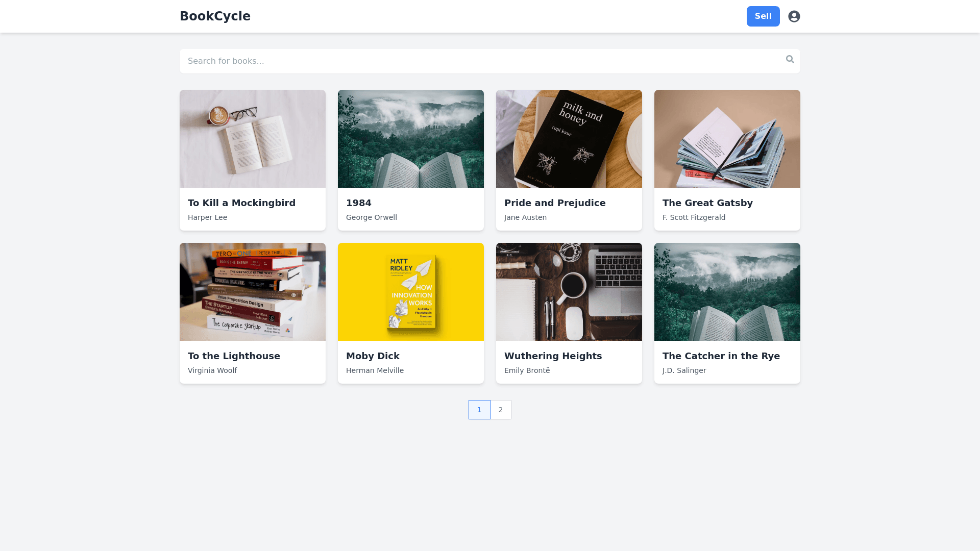
Task: Click The Catcher in the Rye image
Action: tap(727, 292)
